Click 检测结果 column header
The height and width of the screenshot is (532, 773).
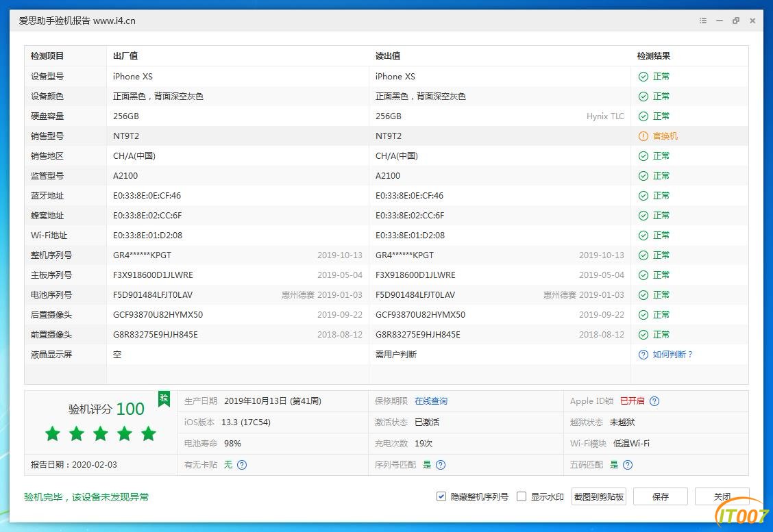(654, 56)
